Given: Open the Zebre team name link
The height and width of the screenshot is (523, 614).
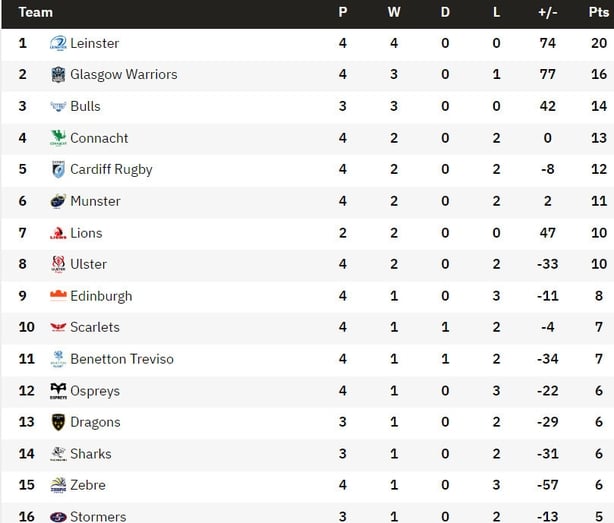Looking at the screenshot, I should tap(88, 485).
